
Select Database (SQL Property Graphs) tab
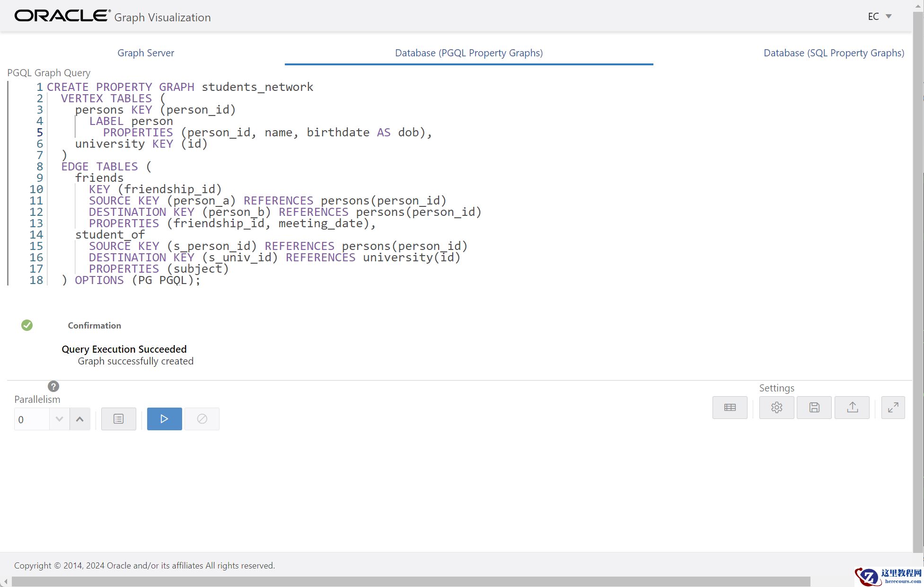click(x=834, y=53)
